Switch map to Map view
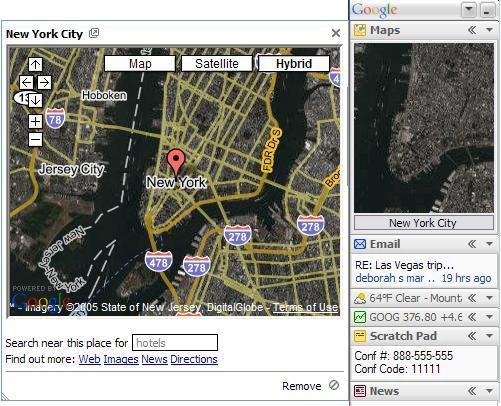 point(140,64)
